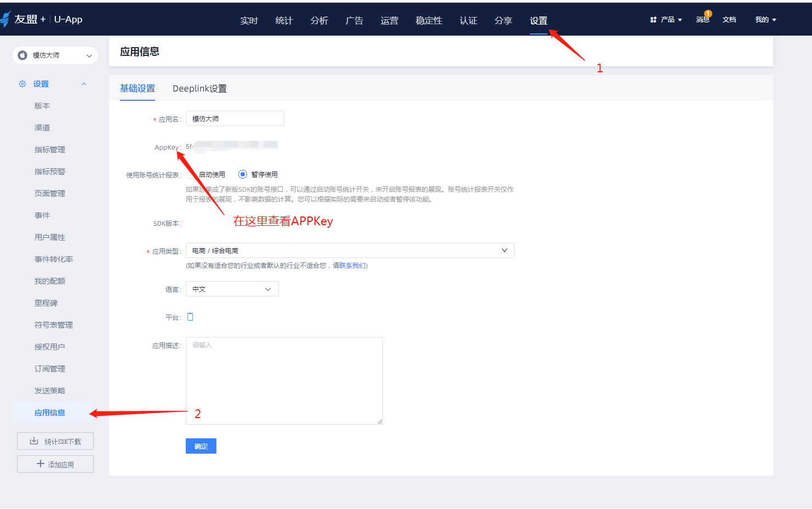Click the 应用名 input field
The height and width of the screenshot is (509, 812).
tap(235, 118)
